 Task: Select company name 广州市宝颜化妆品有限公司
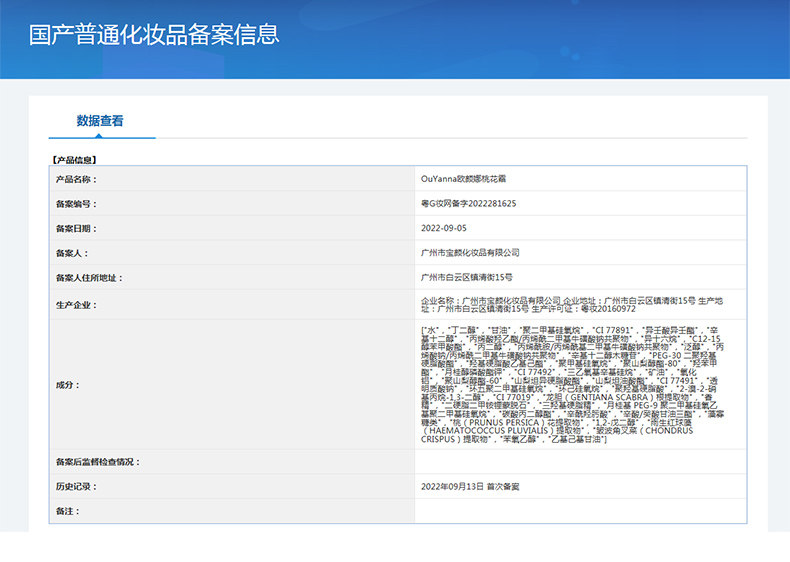click(471, 253)
